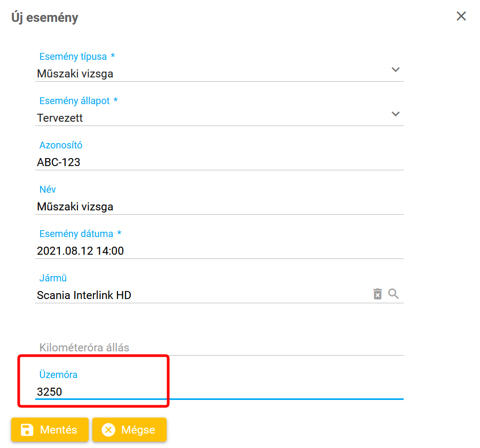Click the floppy disk icon on Mentés

coord(27,430)
